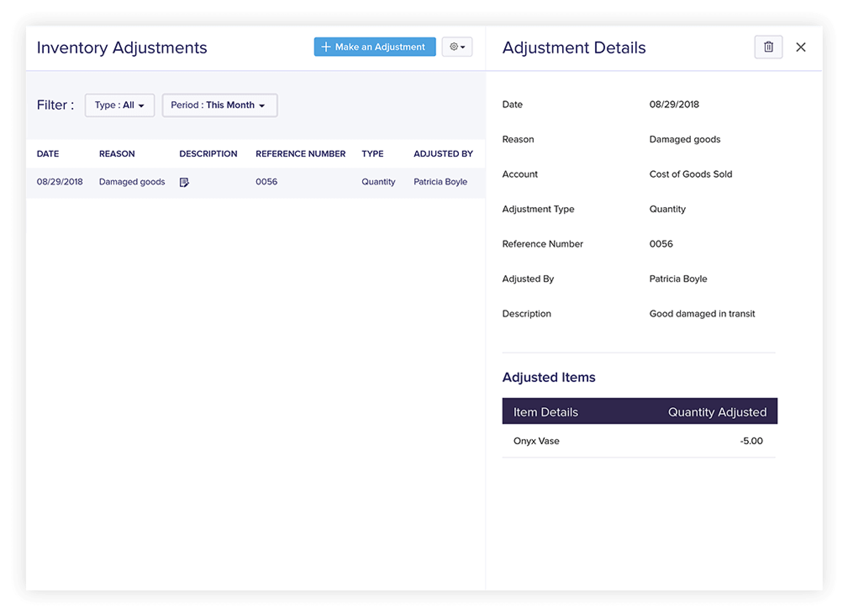This screenshot has height=616, width=848.
Task: Click the Damaged goods reason cell
Action: [x=132, y=182]
